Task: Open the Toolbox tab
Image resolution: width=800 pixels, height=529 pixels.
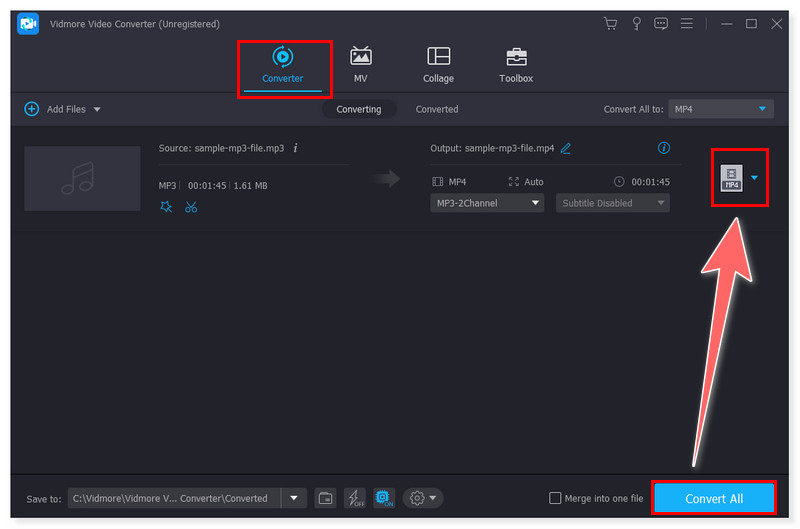Action: click(x=516, y=65)
